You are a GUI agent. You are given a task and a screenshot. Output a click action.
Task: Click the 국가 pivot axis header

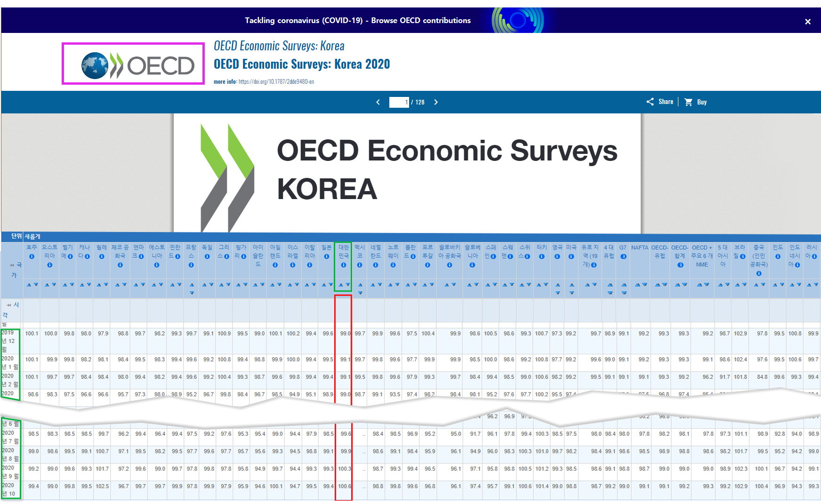15,270
